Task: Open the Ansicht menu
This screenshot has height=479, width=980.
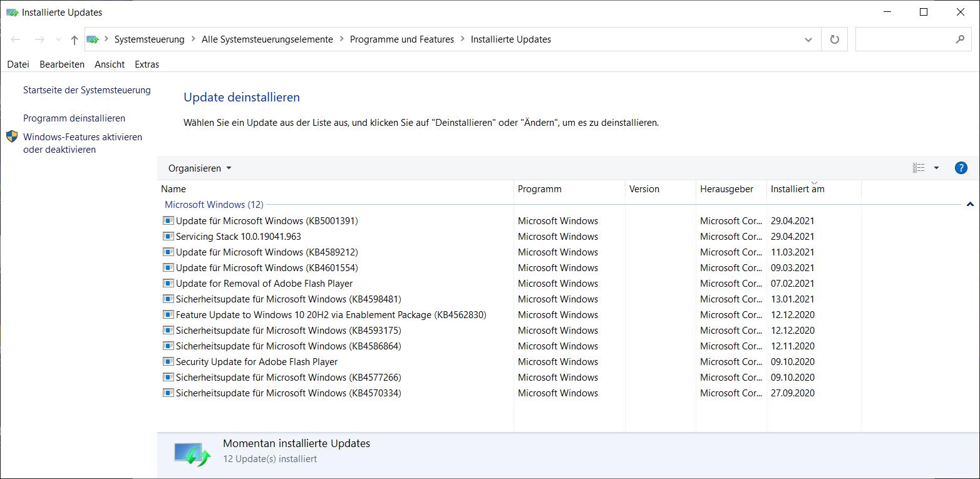Action: coord(110,64)
